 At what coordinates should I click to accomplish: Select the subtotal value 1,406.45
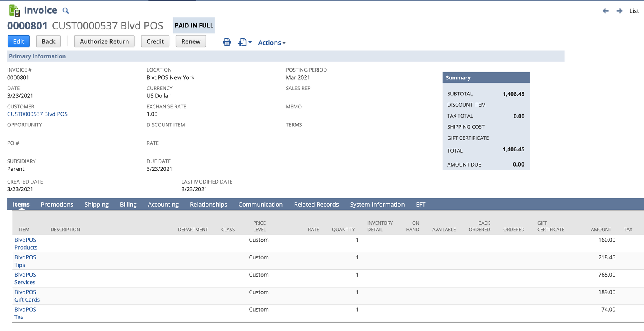[513, 94]
